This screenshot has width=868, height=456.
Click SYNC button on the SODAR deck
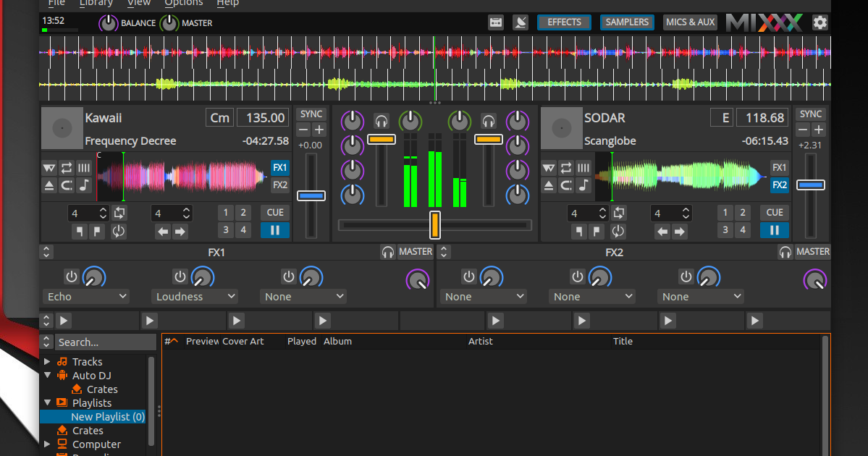[x=810, y=114]
